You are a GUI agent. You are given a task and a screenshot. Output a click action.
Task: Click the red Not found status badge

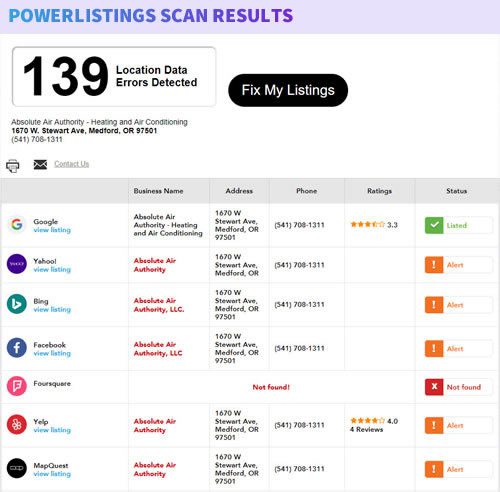(458, 387)
